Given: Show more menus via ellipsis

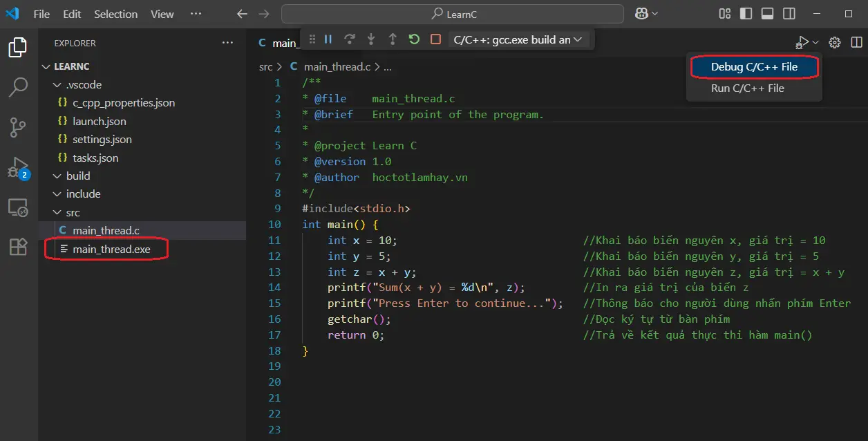Looking at the screenshot, I should click(196, 14).
